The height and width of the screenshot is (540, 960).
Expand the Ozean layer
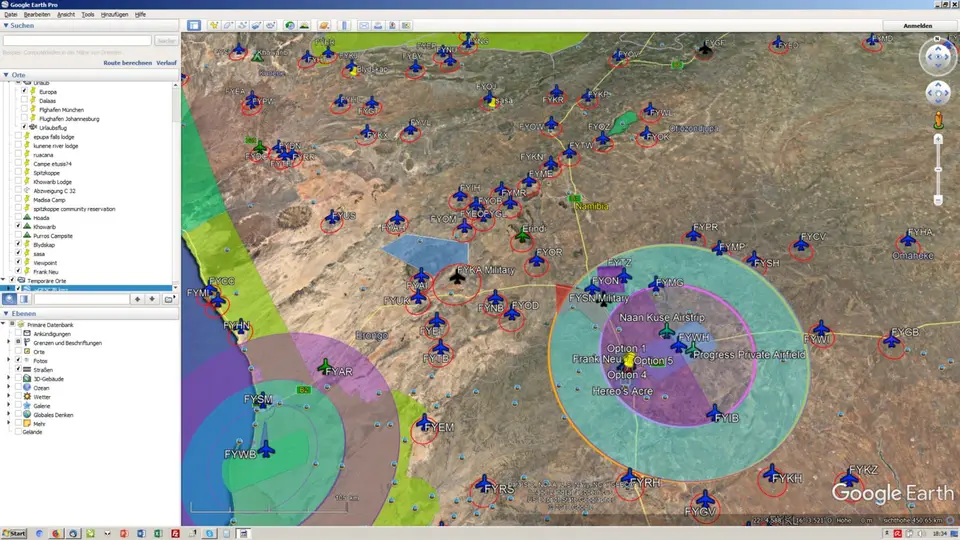[9, 388]
